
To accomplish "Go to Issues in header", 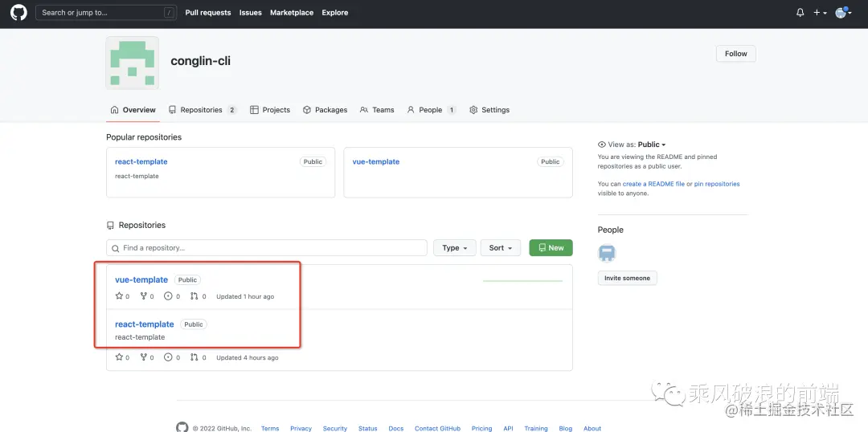I will coord(250,13).
